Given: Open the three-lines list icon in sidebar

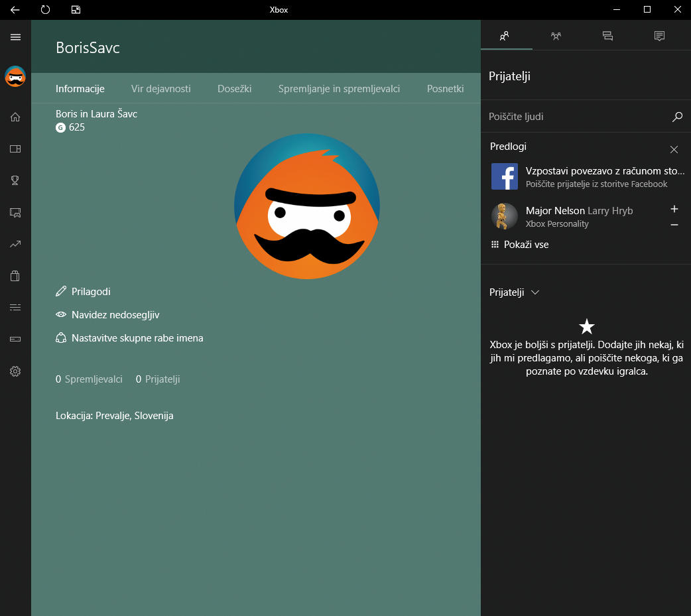Looking at the screenshot, I should pyautogui.click(x=15, y=307).
